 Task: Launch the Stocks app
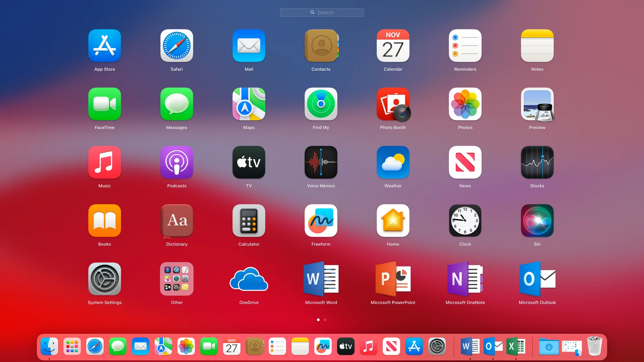coord(537,162)
